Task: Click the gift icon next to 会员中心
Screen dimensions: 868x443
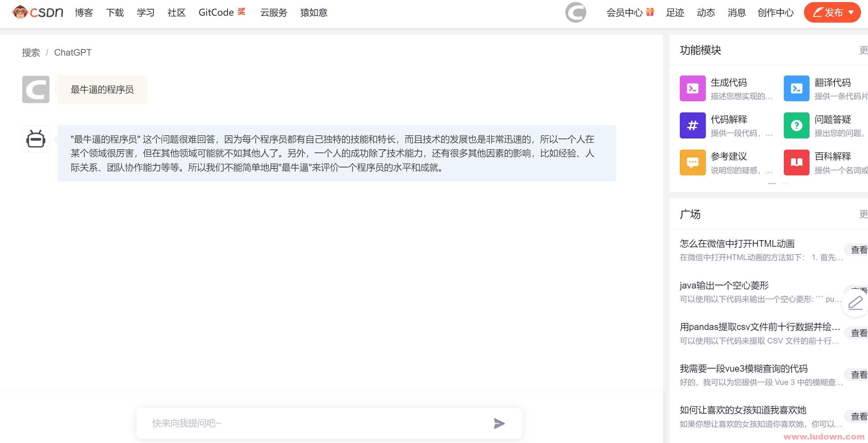Action: click(x=650, y=12)
